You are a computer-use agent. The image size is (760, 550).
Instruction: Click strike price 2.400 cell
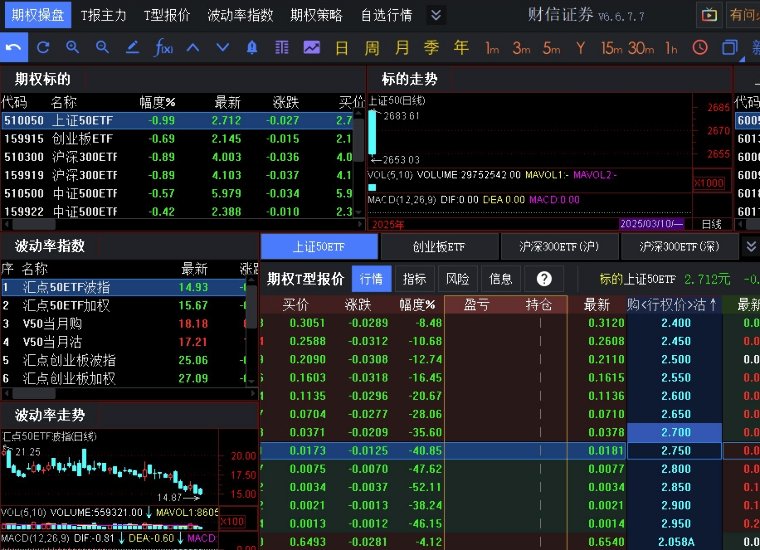click(x=676, y=323)
